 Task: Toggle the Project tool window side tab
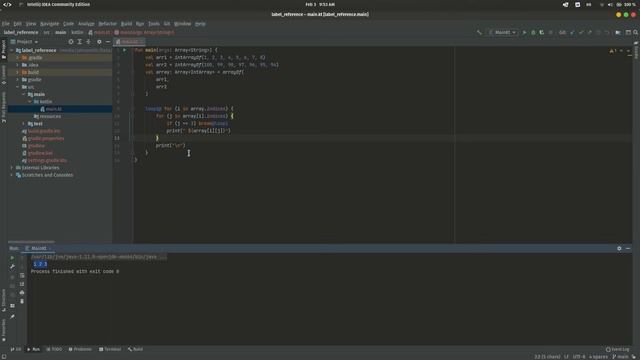pos(4,49)
